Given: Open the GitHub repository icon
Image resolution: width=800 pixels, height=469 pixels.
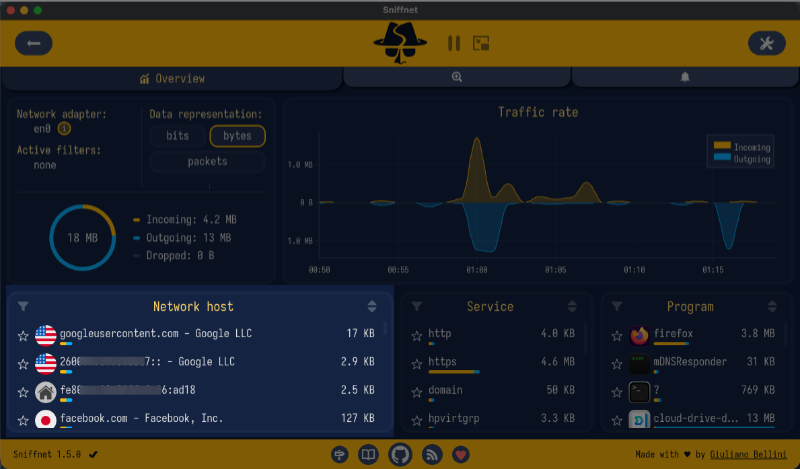Looking at the screenshot, I should click(x=400, y=454).
